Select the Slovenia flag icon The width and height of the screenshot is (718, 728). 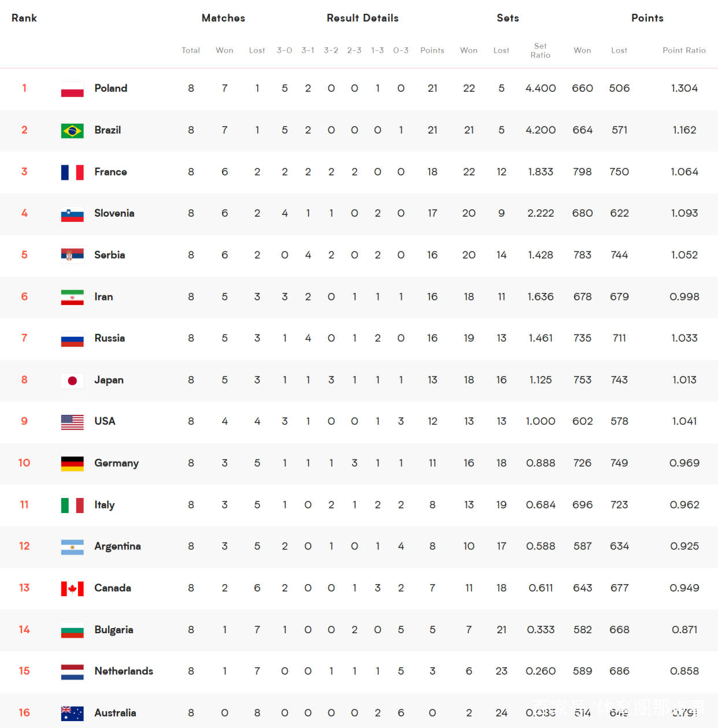(x=72, y=214)
